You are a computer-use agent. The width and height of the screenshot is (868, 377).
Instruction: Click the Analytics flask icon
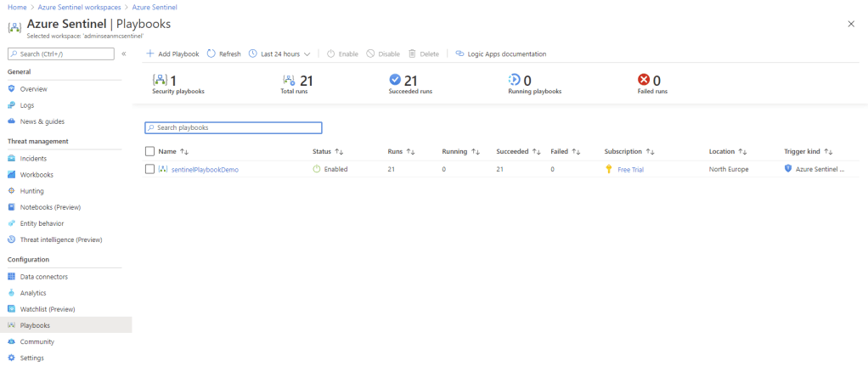click(x=11, y=293)
